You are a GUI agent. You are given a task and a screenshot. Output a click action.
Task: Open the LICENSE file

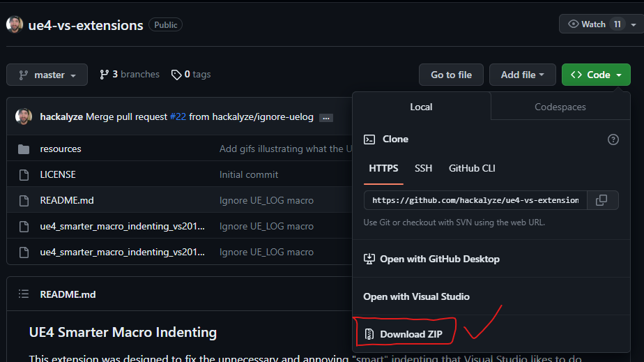(x=58, y=174)
